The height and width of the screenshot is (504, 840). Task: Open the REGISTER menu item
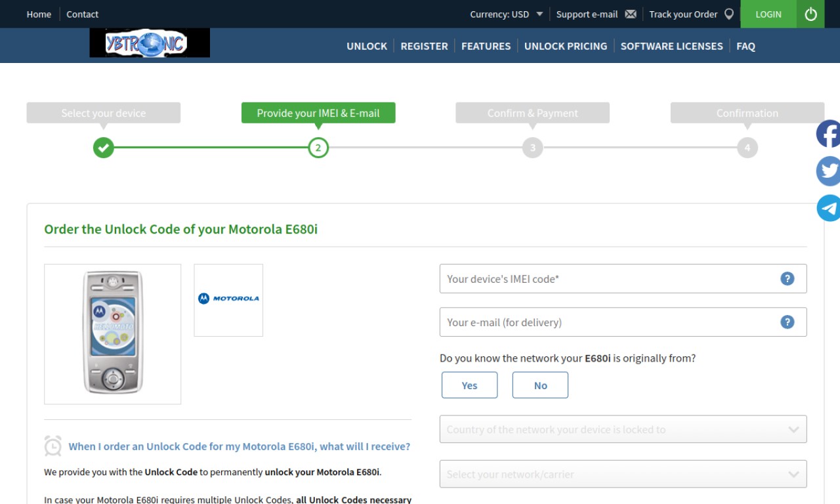point(424,46)
